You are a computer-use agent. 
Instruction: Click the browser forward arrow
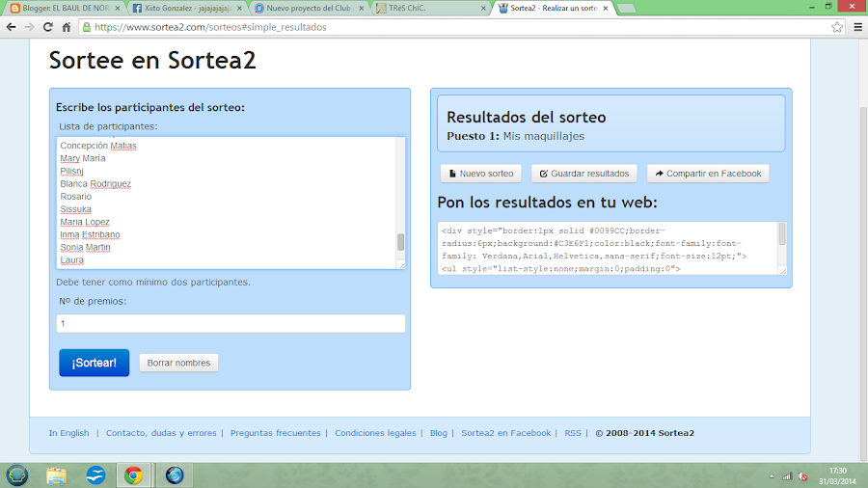click(29, 27)
